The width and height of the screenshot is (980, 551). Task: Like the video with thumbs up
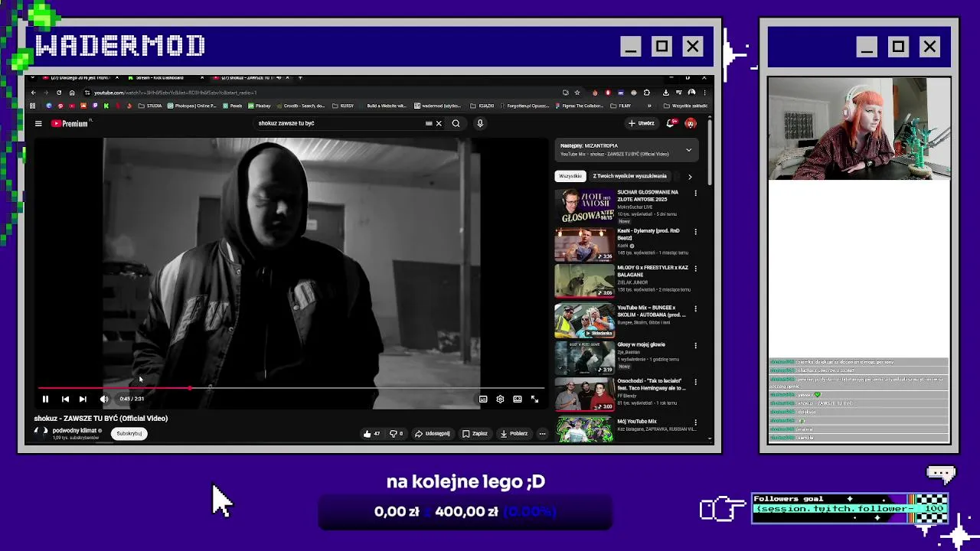pyautogui.click(x=371, y=434)
